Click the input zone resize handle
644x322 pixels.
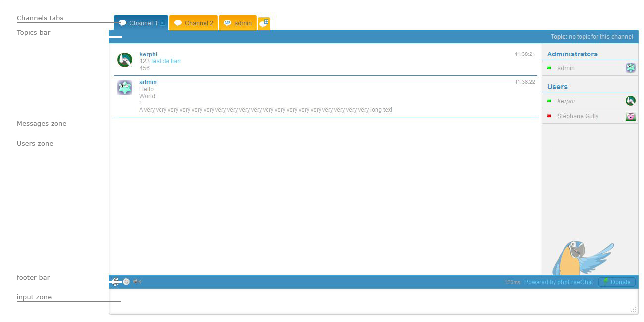click(x=633, y=309)
